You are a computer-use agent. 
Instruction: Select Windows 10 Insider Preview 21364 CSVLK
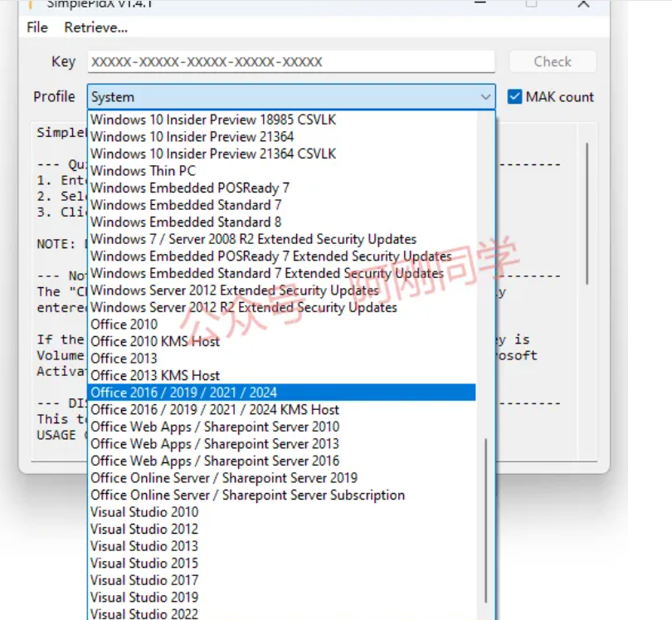282,154
